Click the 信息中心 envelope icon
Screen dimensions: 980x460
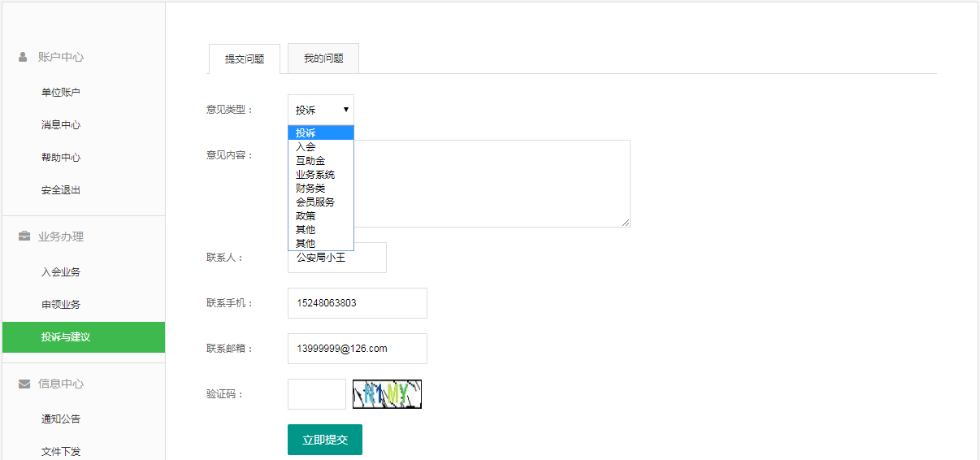coord(24,384)
